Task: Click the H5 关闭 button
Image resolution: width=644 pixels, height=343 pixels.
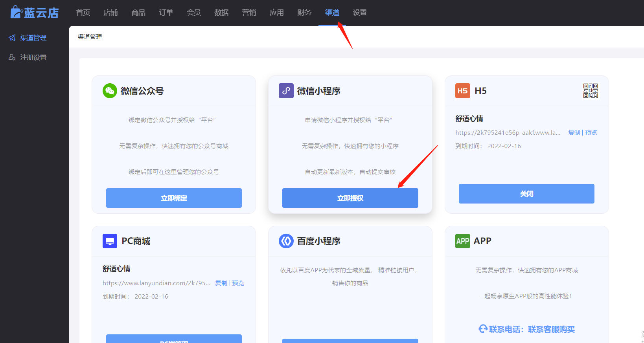Action: coord(526,194)
